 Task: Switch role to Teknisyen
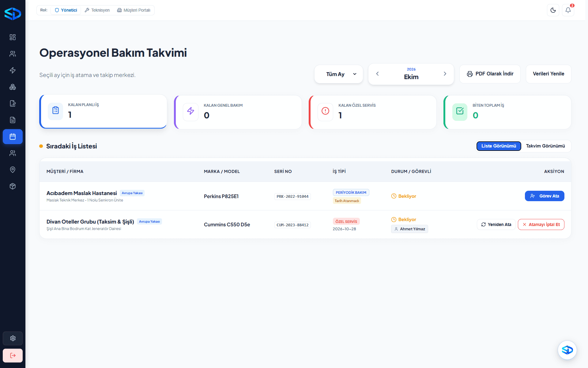tap(97, 10)
